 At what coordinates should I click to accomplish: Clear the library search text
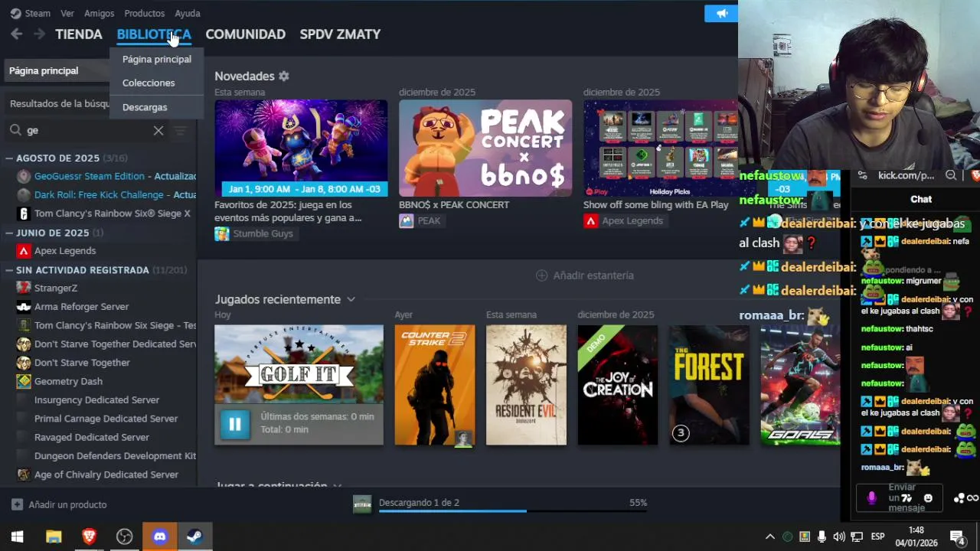pos(158,131)
